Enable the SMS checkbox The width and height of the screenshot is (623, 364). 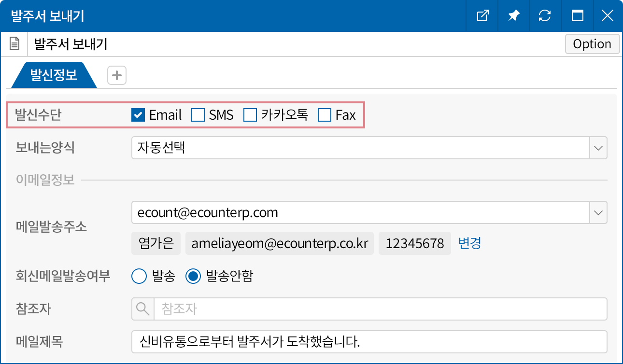coord(198,115)
